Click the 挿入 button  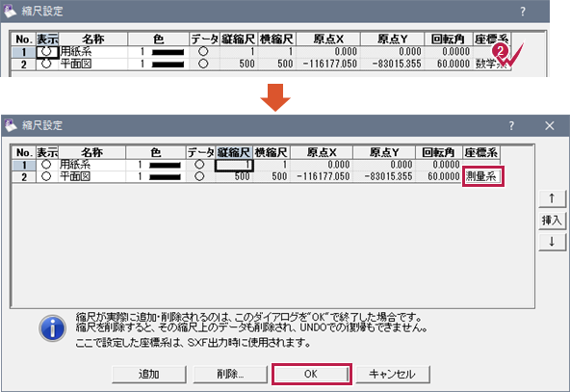pos(552,220)
